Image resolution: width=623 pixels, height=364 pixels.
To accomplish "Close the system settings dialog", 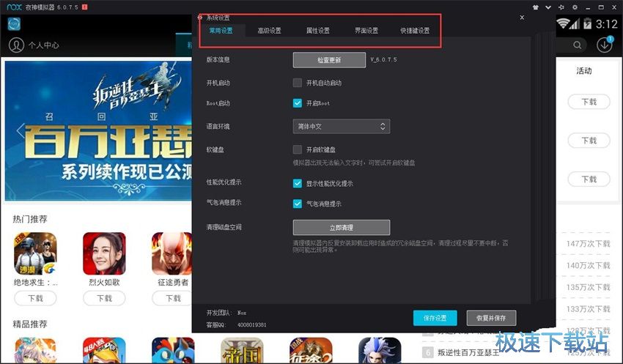I will click(x=522, y=18).
